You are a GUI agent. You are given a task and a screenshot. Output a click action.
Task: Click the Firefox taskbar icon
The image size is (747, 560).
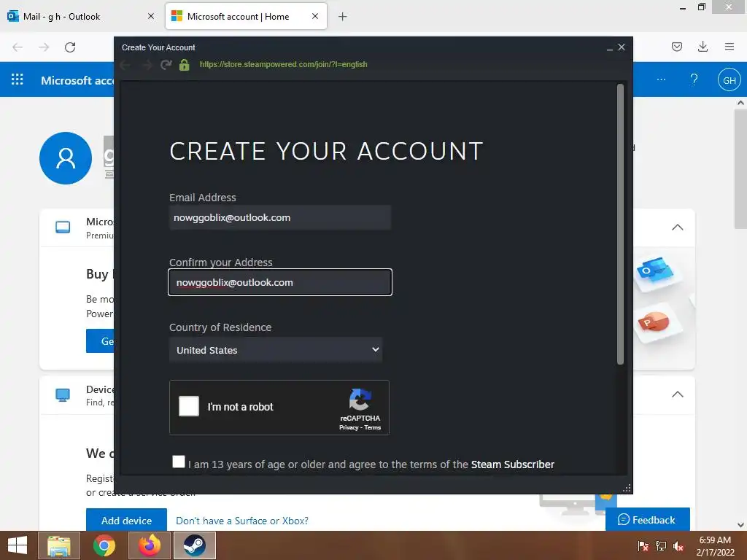click(x=150, y=545)
